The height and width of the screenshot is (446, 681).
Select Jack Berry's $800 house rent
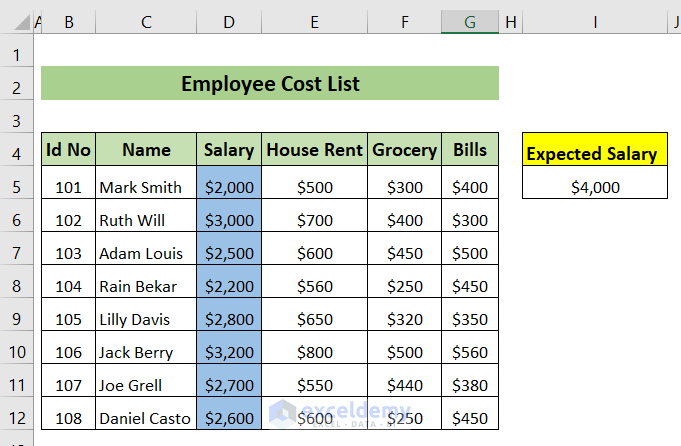[x=314, y=352]
